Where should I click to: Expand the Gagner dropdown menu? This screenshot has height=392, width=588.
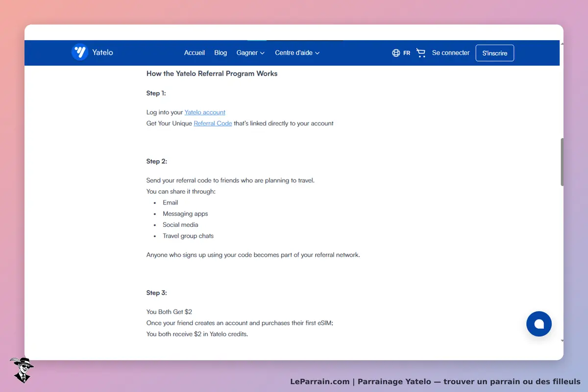click(250, 53)
